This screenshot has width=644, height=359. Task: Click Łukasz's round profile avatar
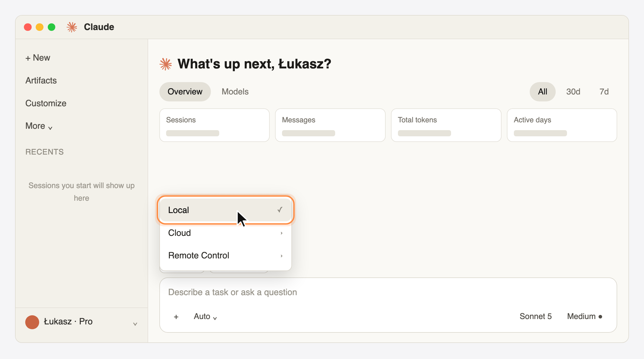(32, 322)
